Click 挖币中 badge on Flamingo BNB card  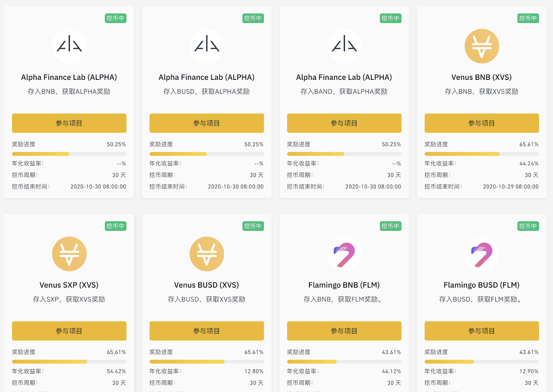click(x=391, y=226)
